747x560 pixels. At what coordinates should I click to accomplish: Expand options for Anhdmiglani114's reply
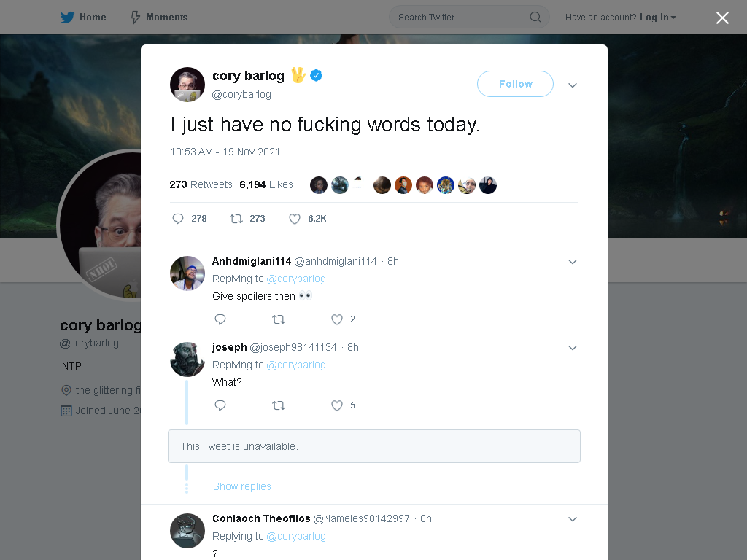(573, 262)
